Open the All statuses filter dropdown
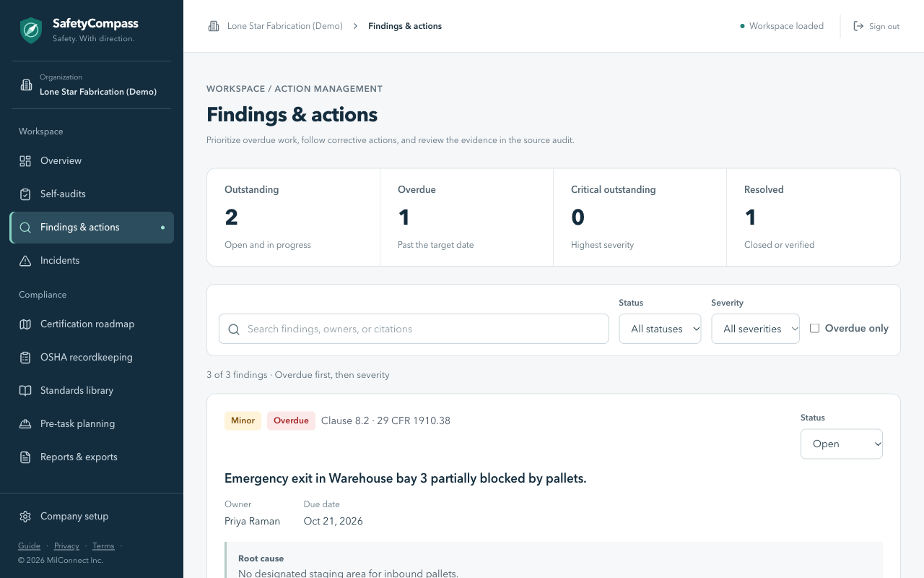This screenshot has width=924, height=578. pyautogui.click(x=660, y=329)
